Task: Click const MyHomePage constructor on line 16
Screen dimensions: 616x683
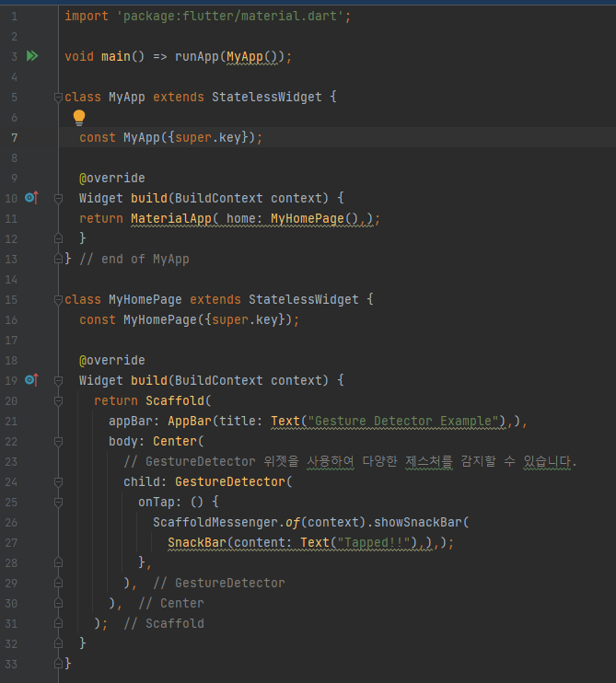Action: coord(189,319)
